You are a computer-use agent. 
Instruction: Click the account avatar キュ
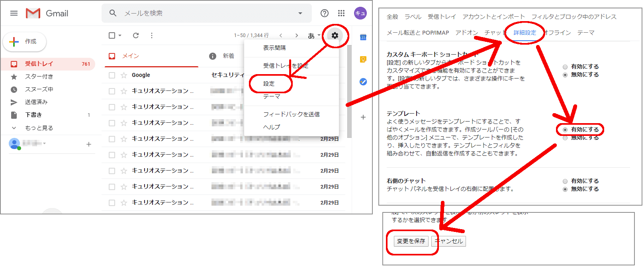coord(360,13)
